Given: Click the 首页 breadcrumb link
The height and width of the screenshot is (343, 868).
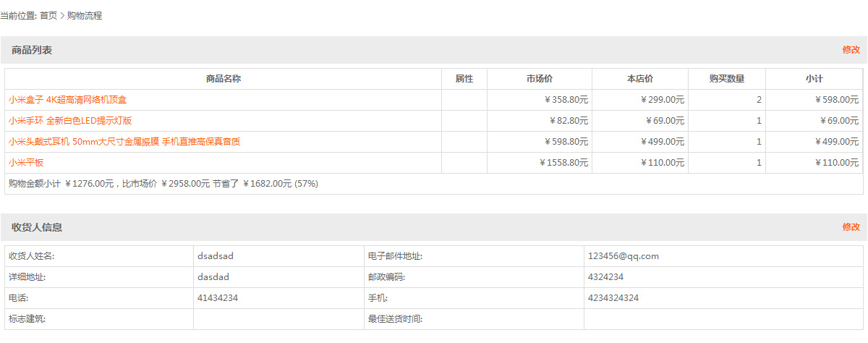Looking at the screenshot, I should coord(48,15).
